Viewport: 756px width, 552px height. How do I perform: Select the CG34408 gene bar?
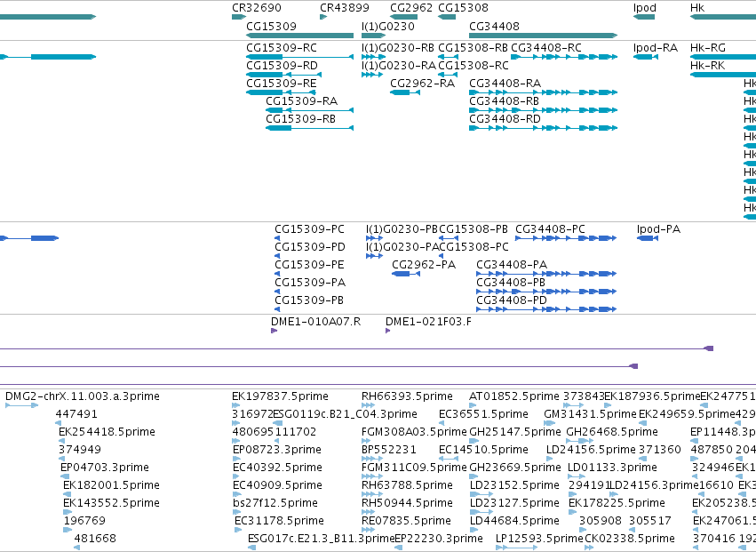(x=544, y=36)
